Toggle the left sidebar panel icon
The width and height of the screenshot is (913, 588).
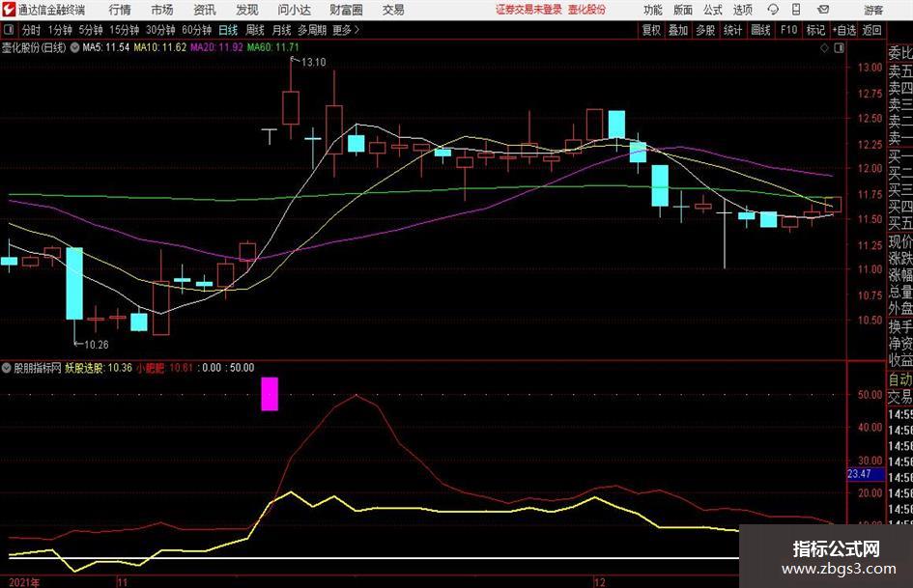8,30
